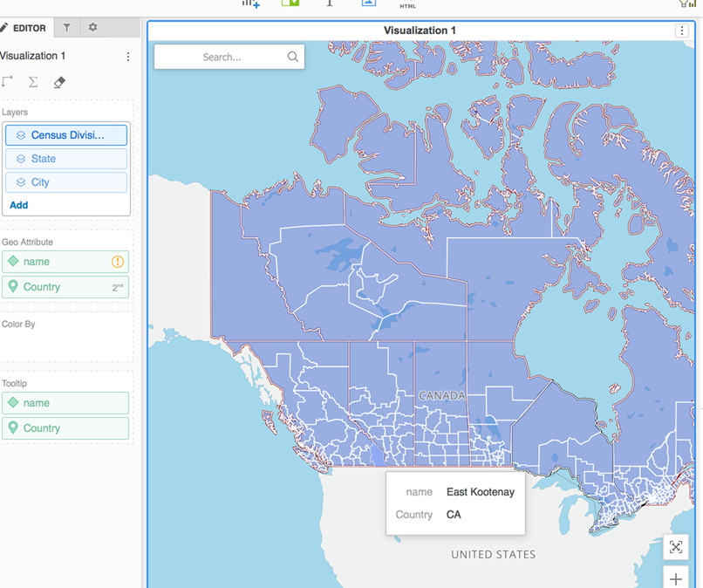This screenshot has width=703, height=588.
Task: Click the eraser clear icon
Action: (59, 82)
